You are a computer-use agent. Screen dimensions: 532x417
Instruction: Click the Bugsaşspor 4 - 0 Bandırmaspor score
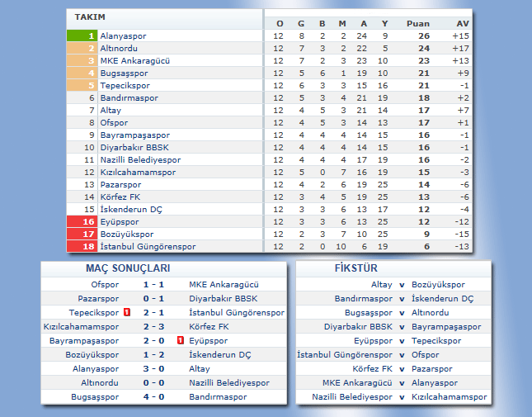click(x=154, y=397)
